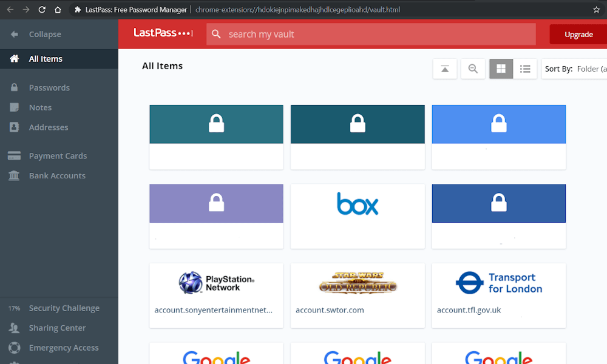Viewport: 607px width, 364px height.
Task: Click the Sharing Center person icon
Action: pos(15,328)
